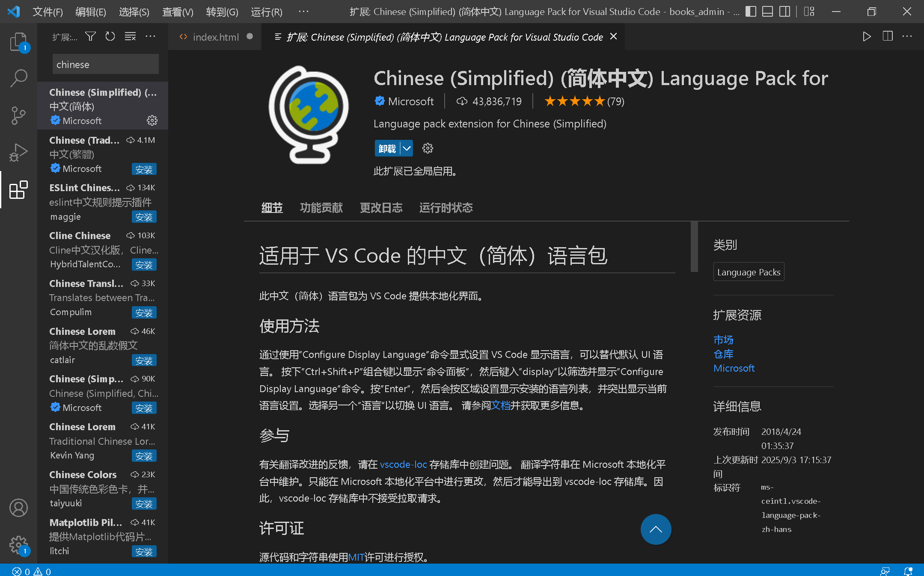Clear extension search results icon
Image resolution: width=924 pixels, height=576 pixels.
[x=130, y=37]
